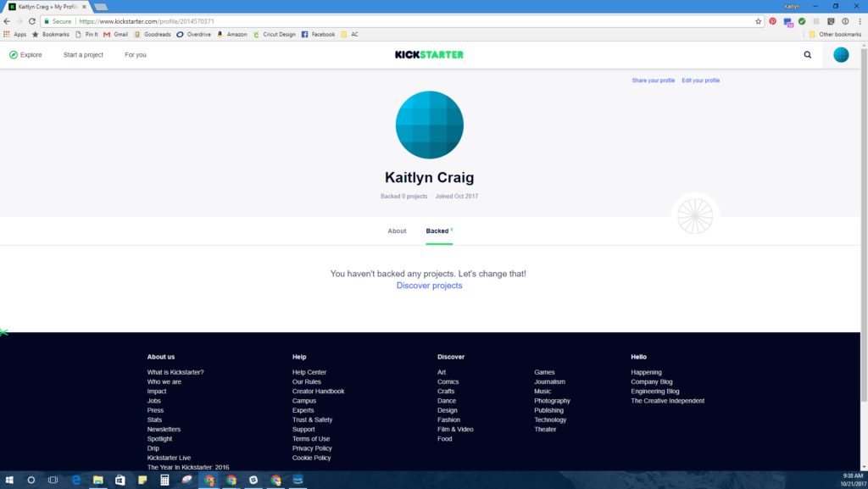
Task: Open File Explorer from the taskbar
Action: (98, 481)
